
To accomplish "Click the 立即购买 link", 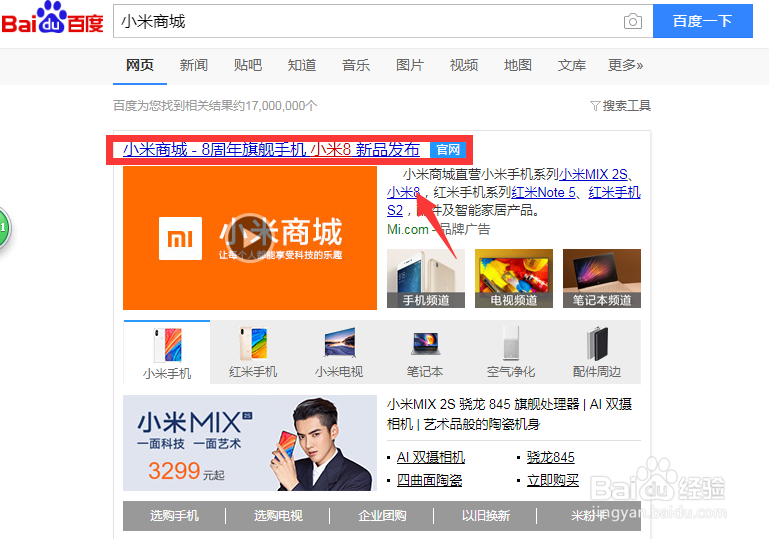I will 553,480.
